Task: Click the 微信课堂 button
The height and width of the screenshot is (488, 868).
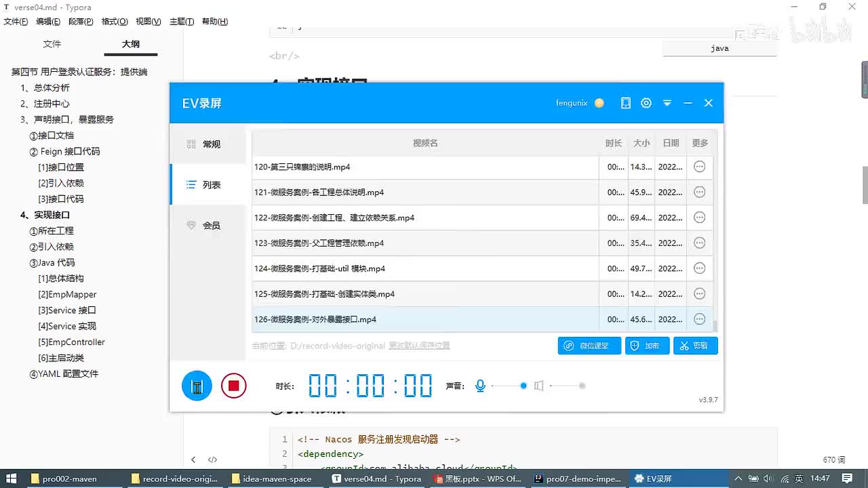Action: pyautogui.click(x=589, y=346)
